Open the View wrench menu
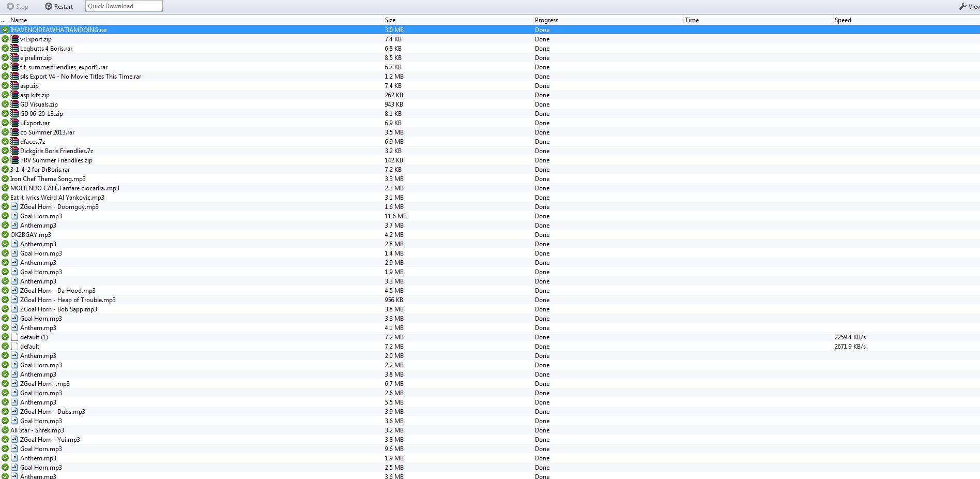Image resolution: width=980 pixels, height=479 pixels. pyautogui.click(x=969, y=6)
